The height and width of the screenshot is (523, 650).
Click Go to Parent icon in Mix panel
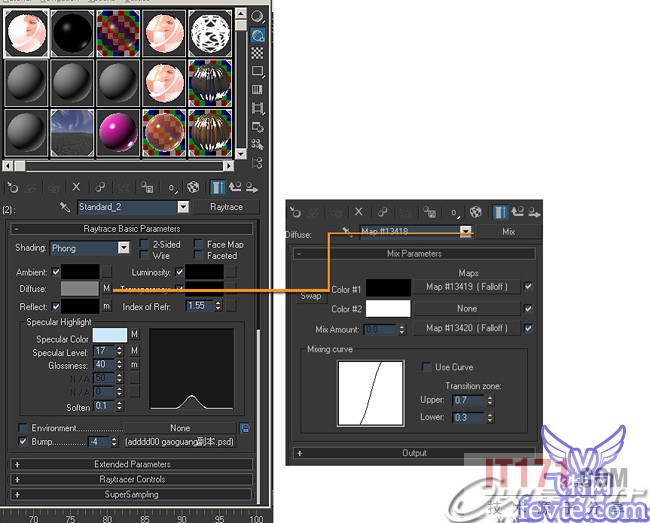(x=518, y=211)
